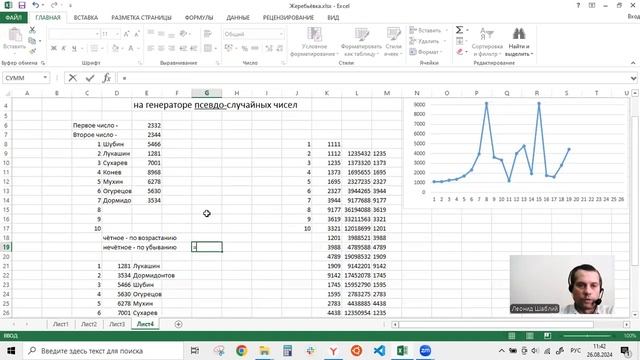This screenshot has width=640, height=360.
Task: Click Format as Table icon
Action: (362, 34)
